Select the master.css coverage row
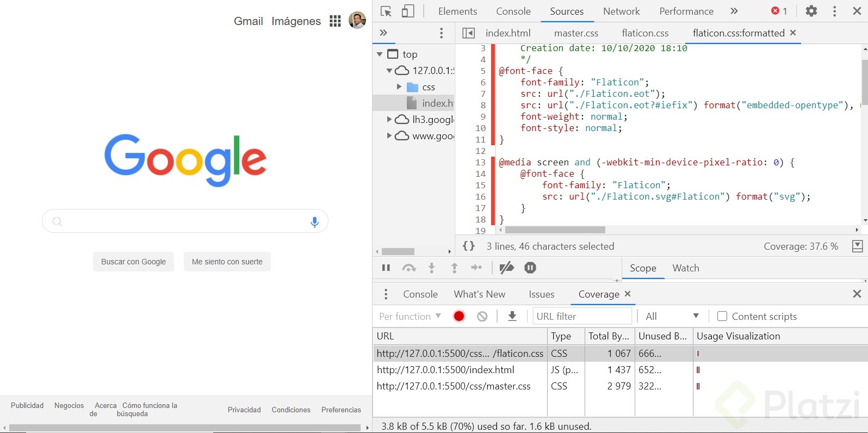Image resolution: width=868 pixels, height=433 pixels. 620,386
